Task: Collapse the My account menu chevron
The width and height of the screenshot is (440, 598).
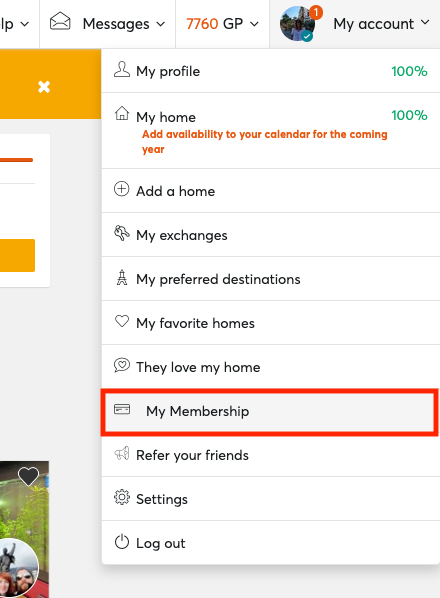Action: point(425,23)
